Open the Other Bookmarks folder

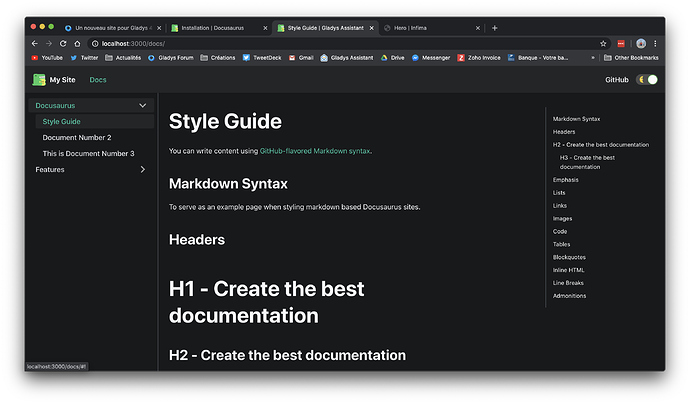click(631, 58)
